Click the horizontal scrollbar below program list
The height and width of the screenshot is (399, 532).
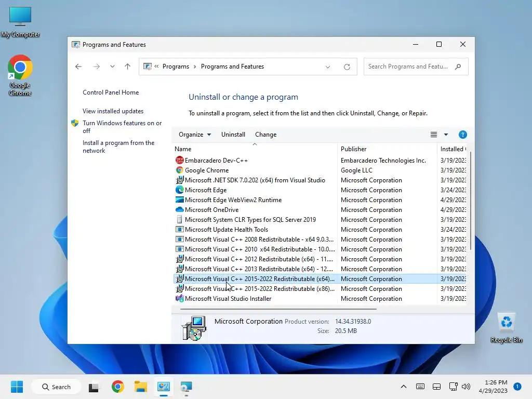[x=278, y=309]
